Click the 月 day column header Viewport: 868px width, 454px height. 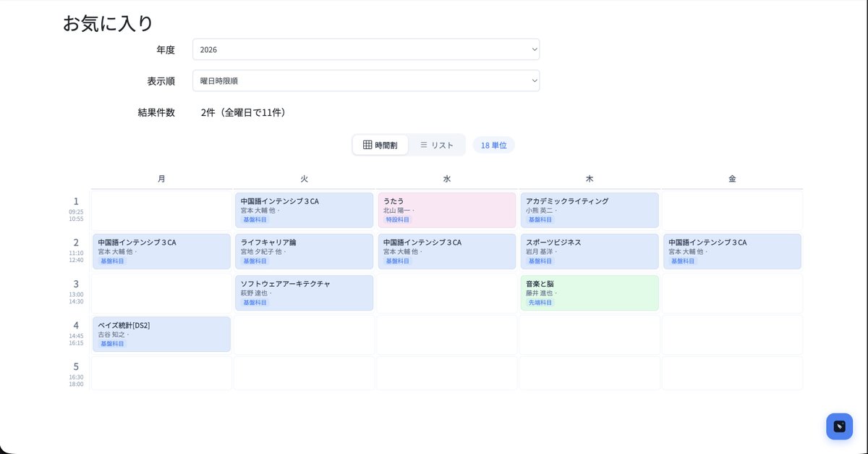tap(161, 178)
